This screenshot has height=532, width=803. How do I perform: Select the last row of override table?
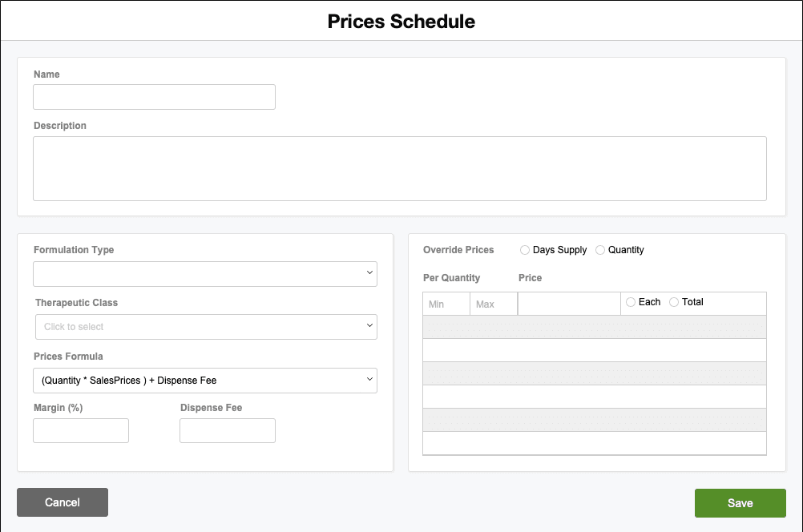click(594, 443)
